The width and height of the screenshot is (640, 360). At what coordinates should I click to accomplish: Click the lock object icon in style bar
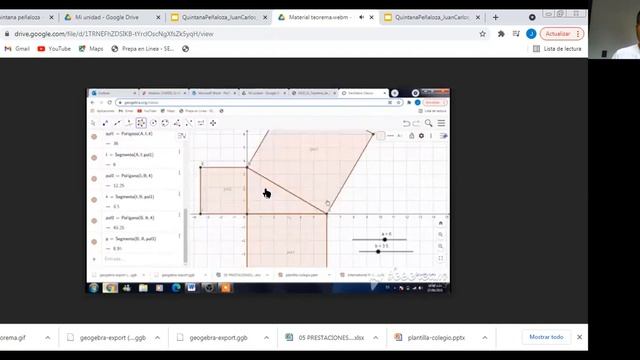coord(411,136)
